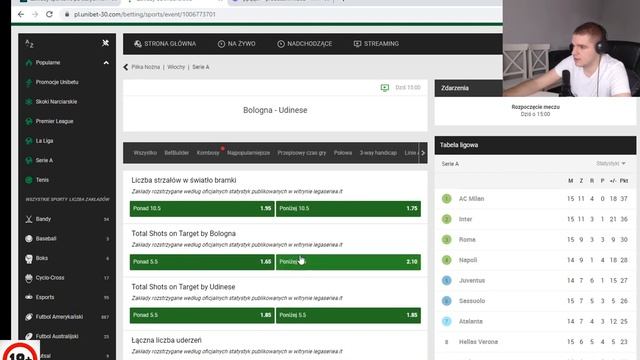
Task: Click Atalanta in the league table
Action: (x=471, y=321)
